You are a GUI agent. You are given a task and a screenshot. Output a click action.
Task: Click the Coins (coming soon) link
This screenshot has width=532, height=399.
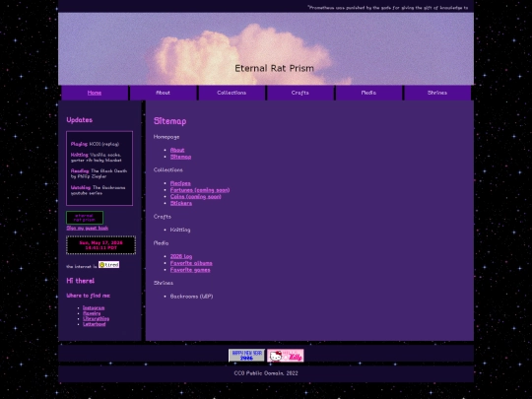pyautogui.click(x=195, y=196)
